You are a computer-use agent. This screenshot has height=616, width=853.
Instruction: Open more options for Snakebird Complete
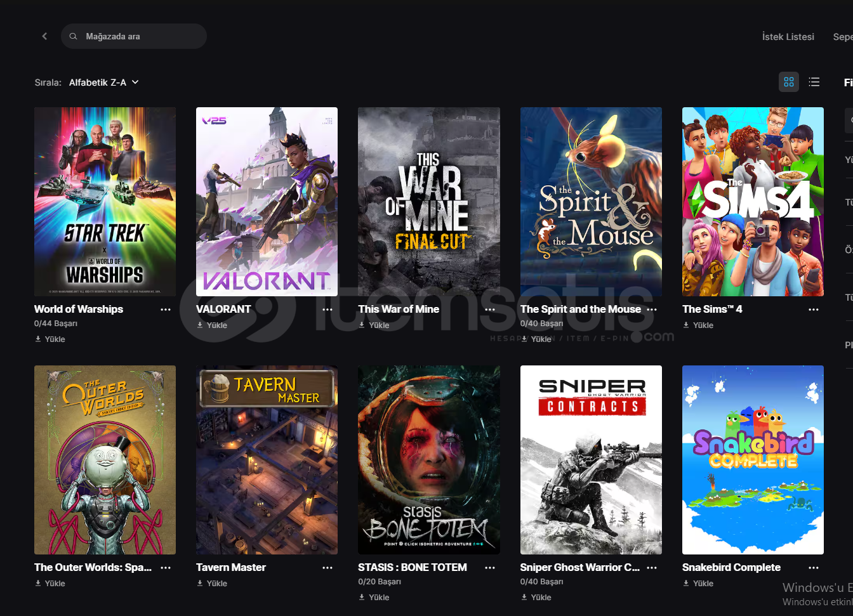pos(814,568)
